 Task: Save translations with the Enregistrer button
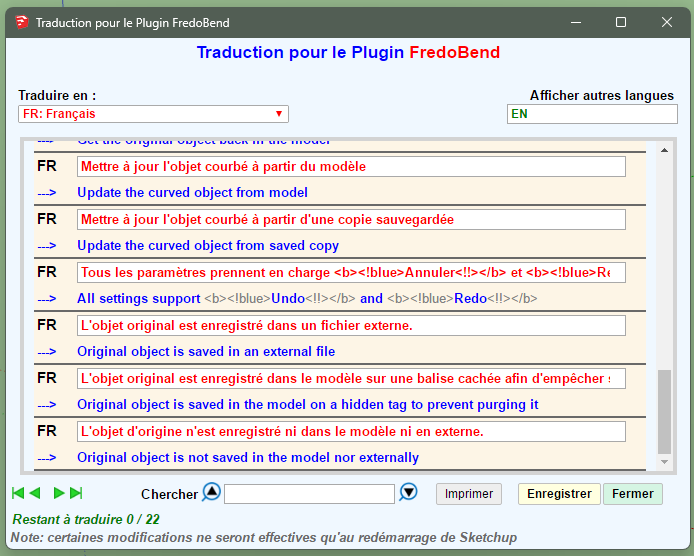point(558,494)
